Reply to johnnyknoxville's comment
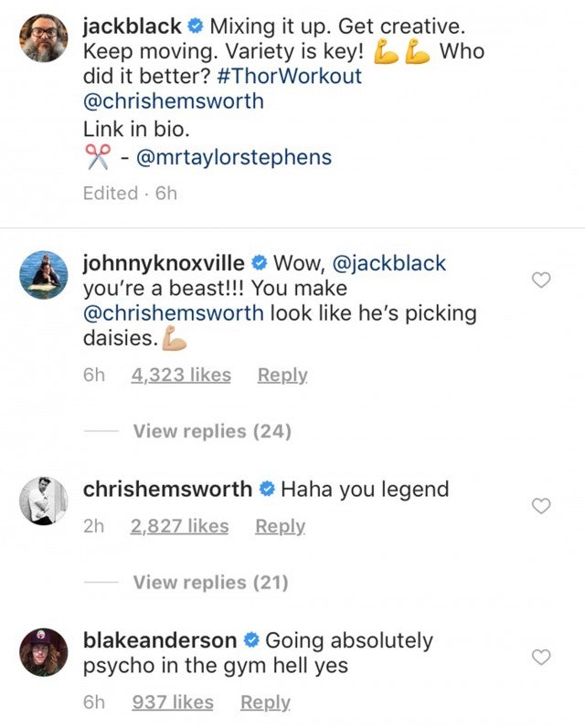 click(282, 375)
